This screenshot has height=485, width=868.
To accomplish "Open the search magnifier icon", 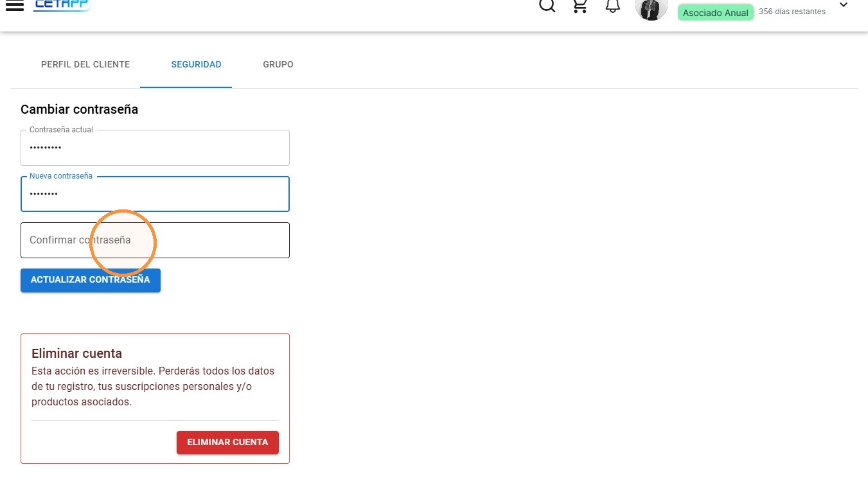I will pos(547,6).
